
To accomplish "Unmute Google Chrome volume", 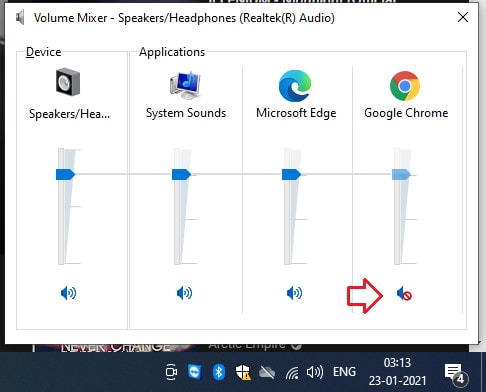I will tap(404, 294).
